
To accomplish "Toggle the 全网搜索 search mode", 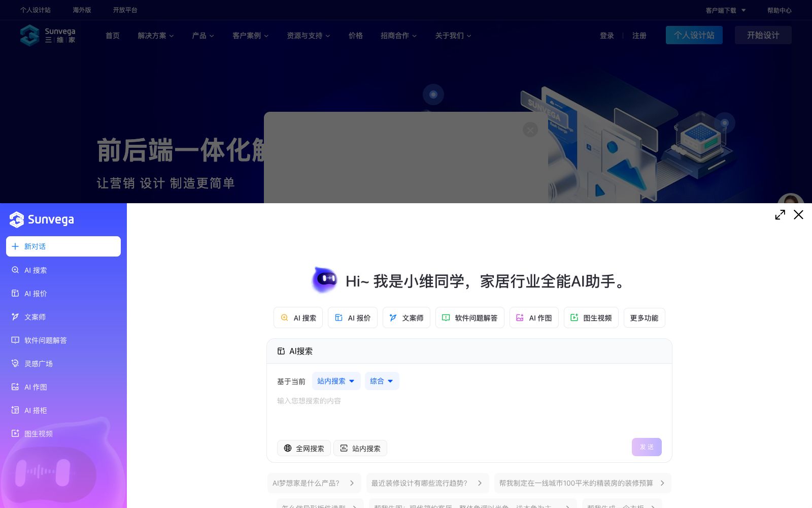I will (x=303, y=448).
